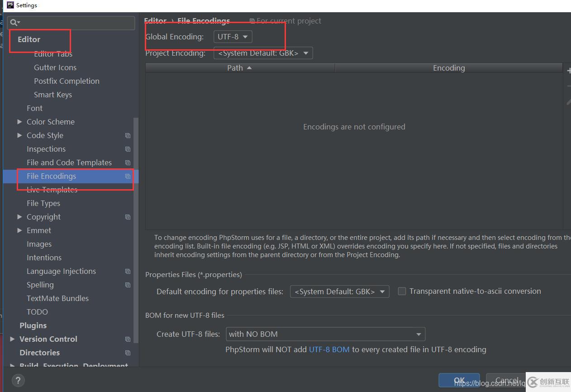Click the project icon beside Language Injections
The image size is (571, 392).
click(x=128, y=271)
